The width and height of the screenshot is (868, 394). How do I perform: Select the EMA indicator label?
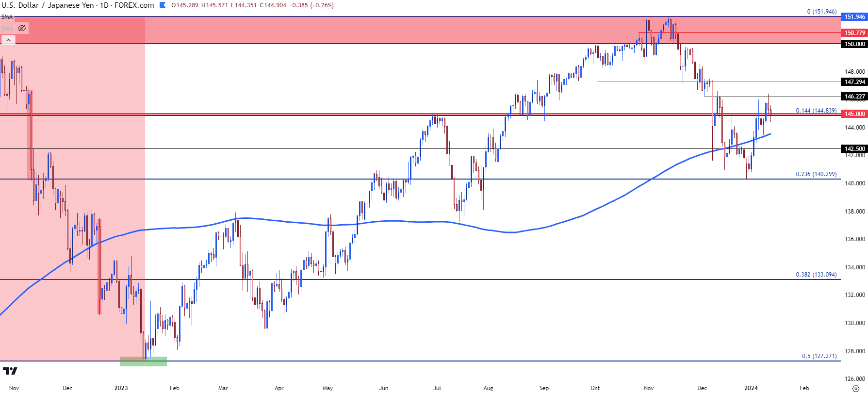pyautogui.click(x=7, y=28)
